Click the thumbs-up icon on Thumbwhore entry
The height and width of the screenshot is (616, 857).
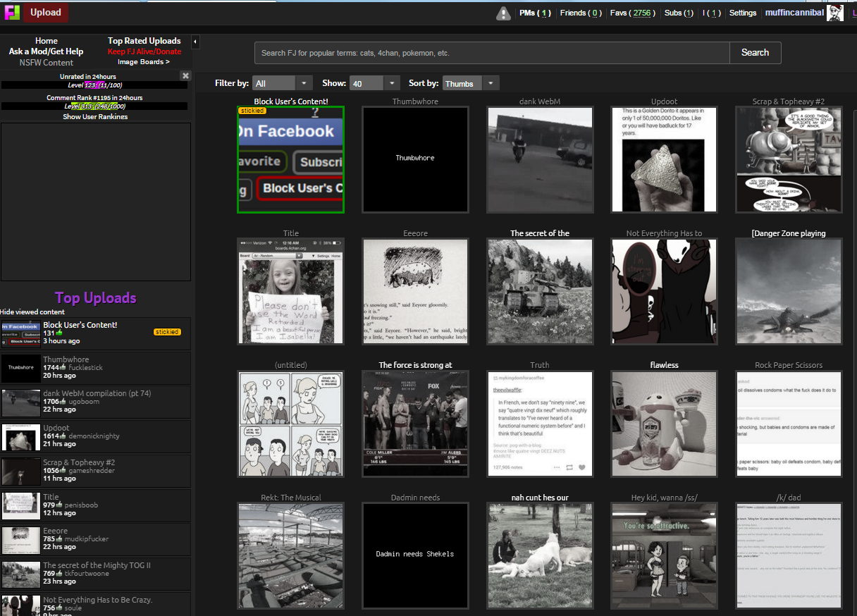[x=64, y=368]
